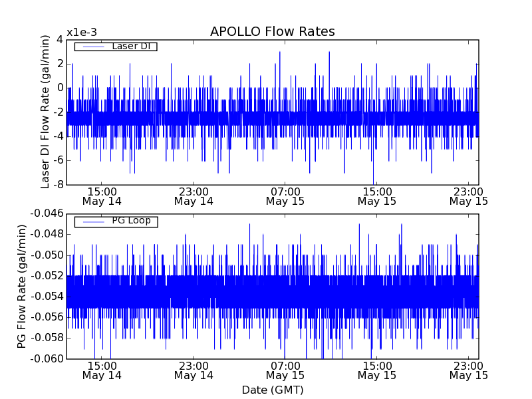Select 07:00 May 15 label under bottom plot
The width and height of the screenshot is (532, 399).
[x=285, y=370]
